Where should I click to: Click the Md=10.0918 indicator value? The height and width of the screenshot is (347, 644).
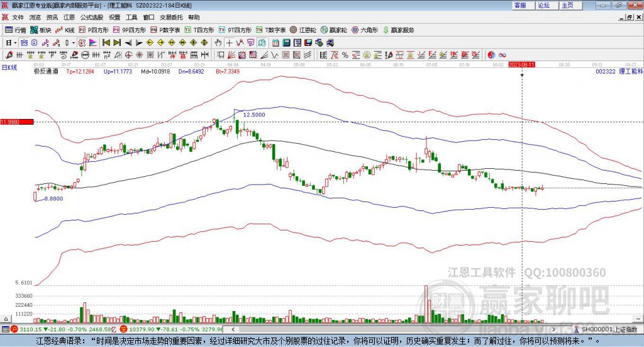tap(155, 72)
